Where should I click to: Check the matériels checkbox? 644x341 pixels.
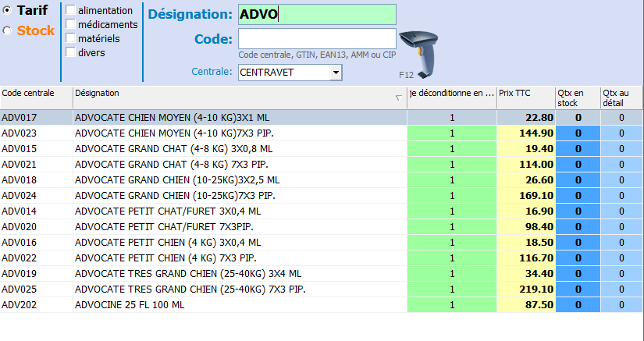[x=70, y=37]
